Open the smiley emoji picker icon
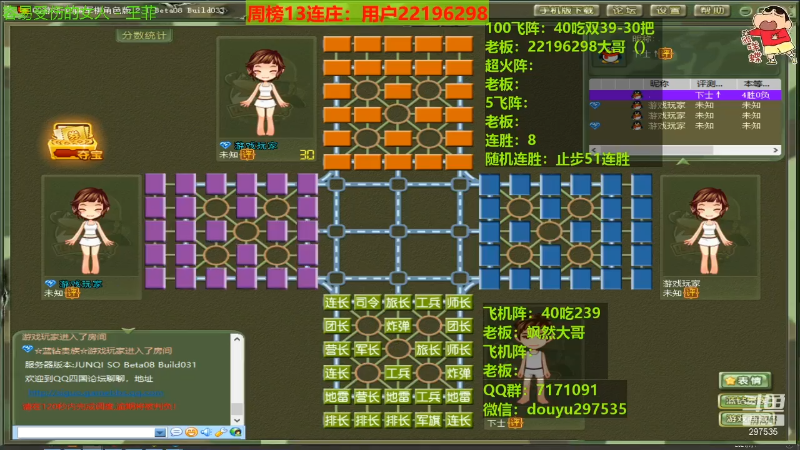 [x=191, y=432]
